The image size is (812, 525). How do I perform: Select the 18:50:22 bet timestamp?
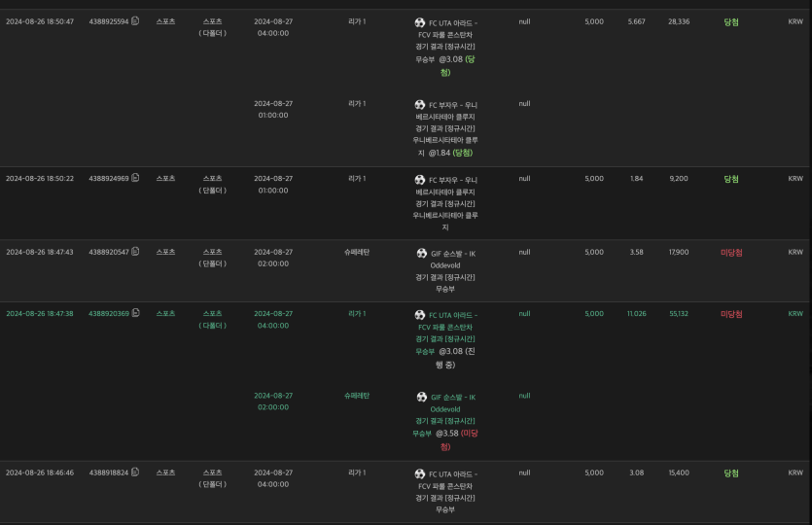(x=40, y=179)
